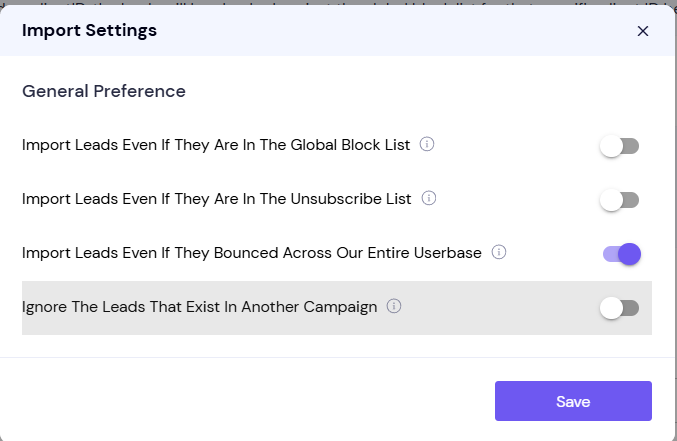Screen dimensions: 677x441
Task: Close the Import Settings dialog with X
Action: pos(642,31)
